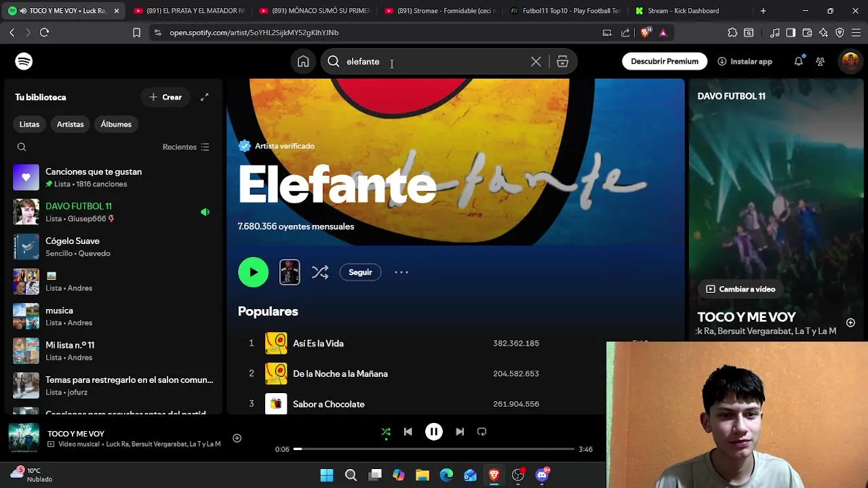868x488 pixels.
Task: Open File Explorer from taskbar
Action: pos(422,475)
